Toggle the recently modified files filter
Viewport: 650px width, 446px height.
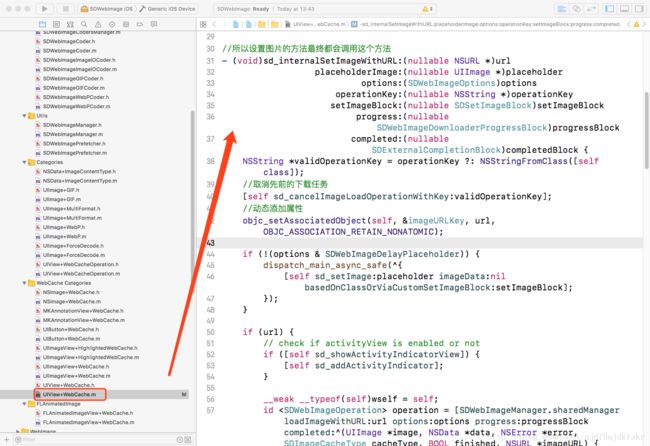pyautogui.click(x=180, y=439)
